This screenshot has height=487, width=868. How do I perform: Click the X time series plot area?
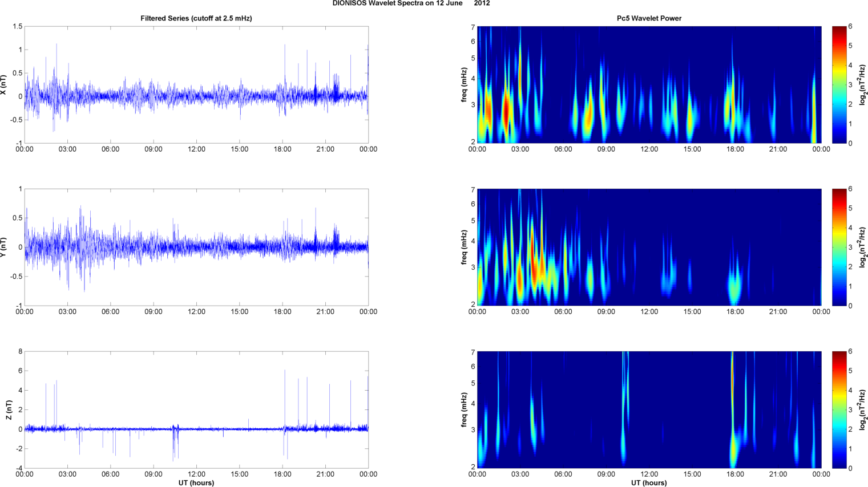(196, 84)
